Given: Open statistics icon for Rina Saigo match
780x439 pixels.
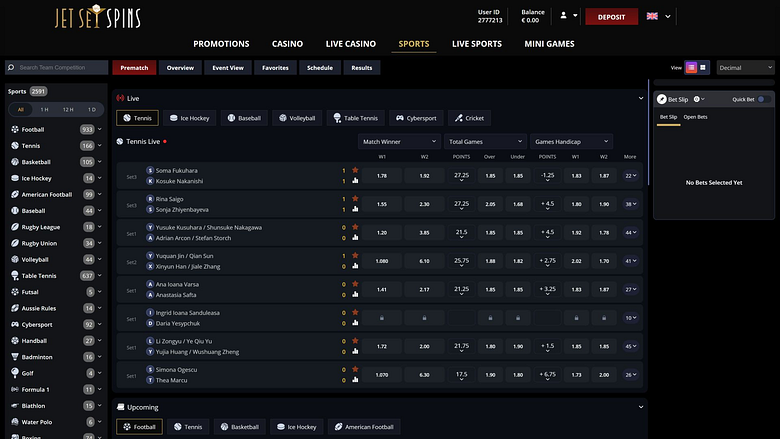Looking at the screenshot, I should point(355,209).
